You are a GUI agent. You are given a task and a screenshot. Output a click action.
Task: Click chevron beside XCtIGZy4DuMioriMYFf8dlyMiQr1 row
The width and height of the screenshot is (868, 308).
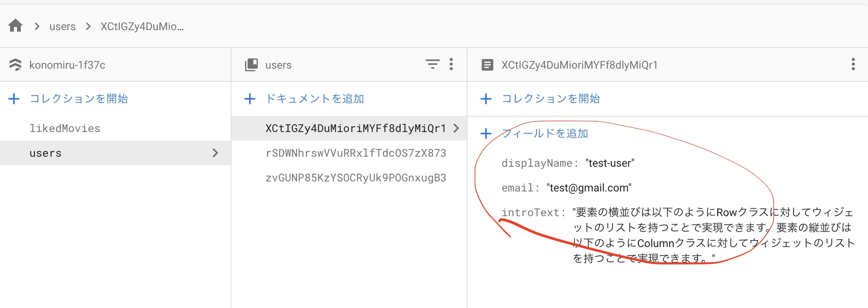coord(456,128)
